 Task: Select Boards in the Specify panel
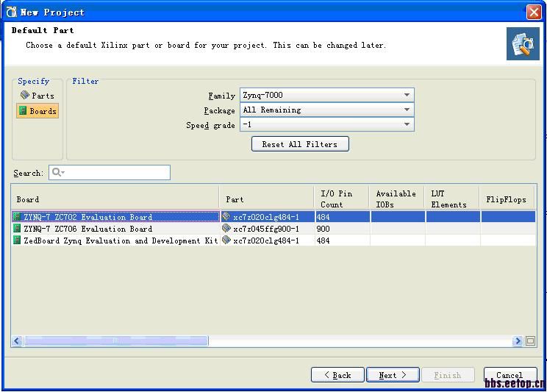tap(37, 111)
